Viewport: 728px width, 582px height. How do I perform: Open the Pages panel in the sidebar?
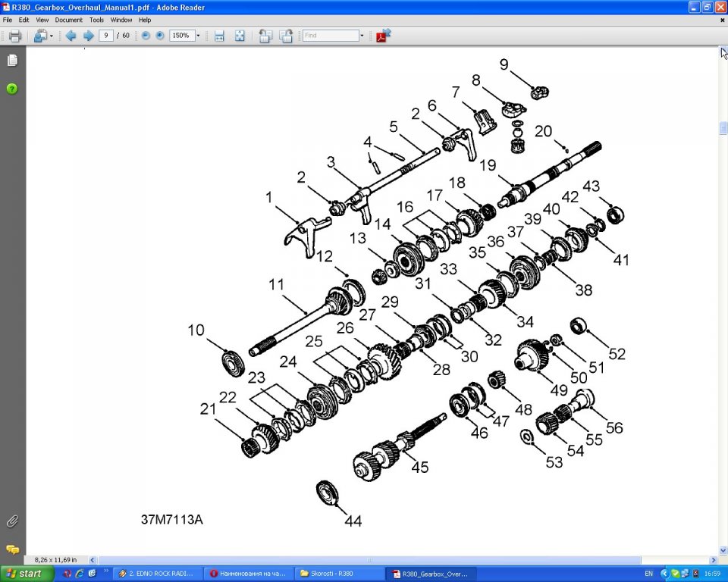pyautogui.click(x=12, y=61)
